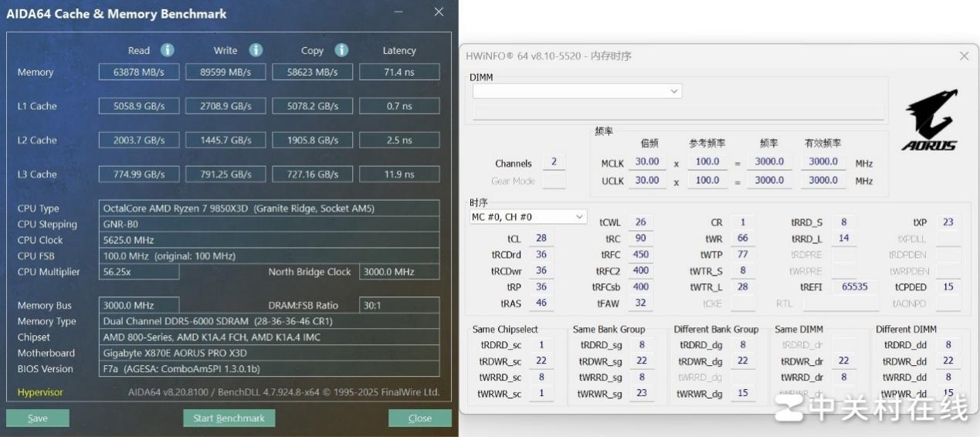Close the HWiNFO memory timings window
The image size is (980, 437).
(964, 56)
